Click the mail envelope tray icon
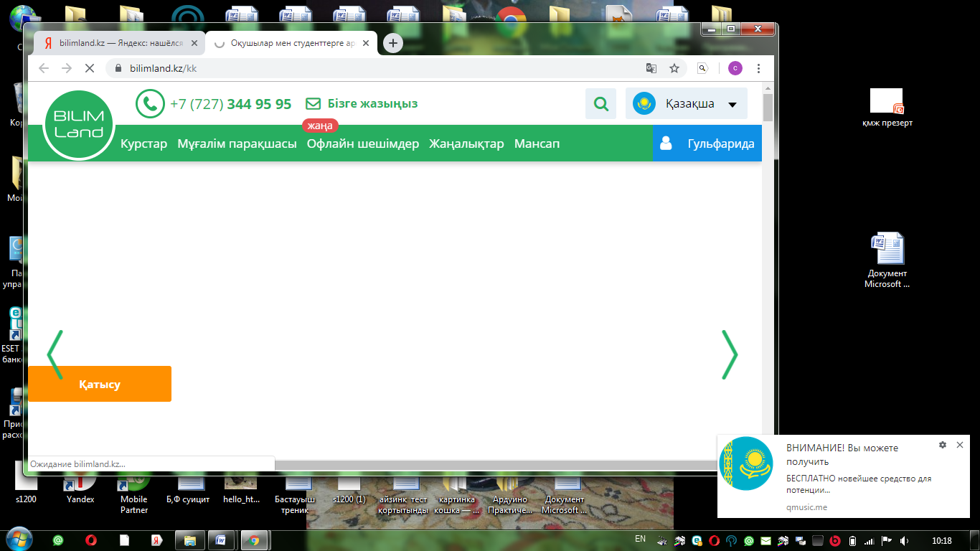The width and height of the screenshot is (980, 551). 765,540
